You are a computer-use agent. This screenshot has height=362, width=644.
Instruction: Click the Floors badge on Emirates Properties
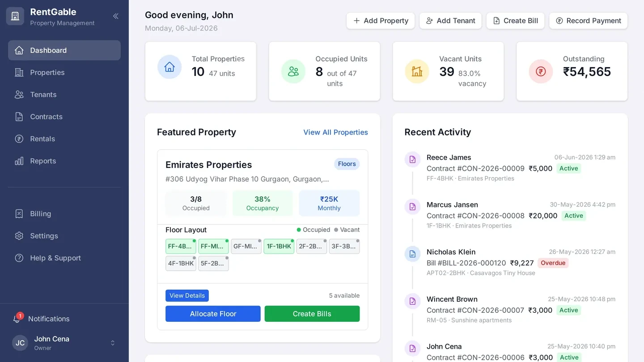pos(347,164)
